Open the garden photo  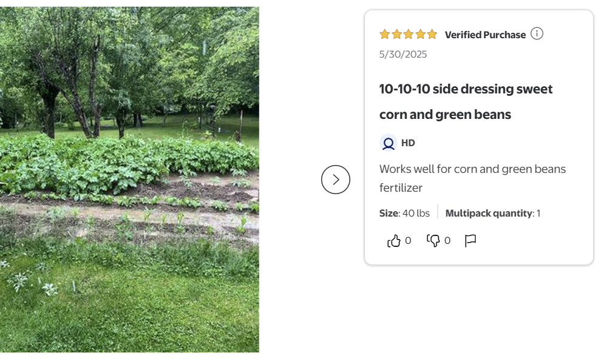[x=129, y=180]
